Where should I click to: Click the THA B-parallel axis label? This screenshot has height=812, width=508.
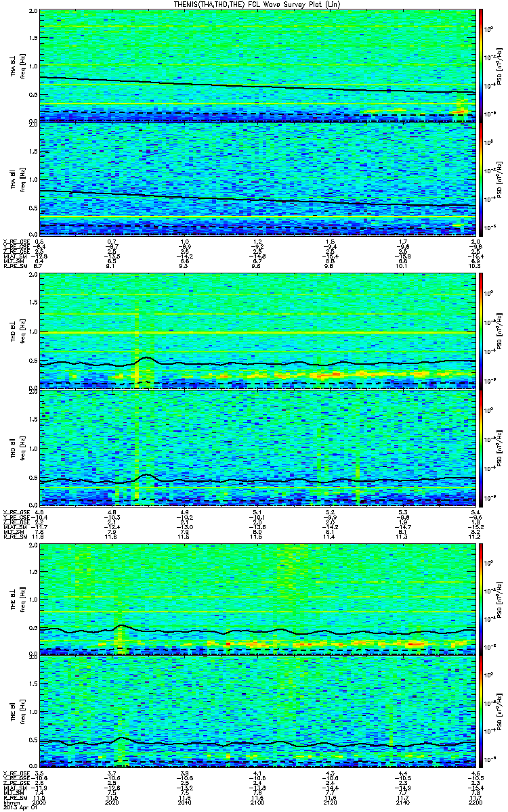[x=13, y=179]
